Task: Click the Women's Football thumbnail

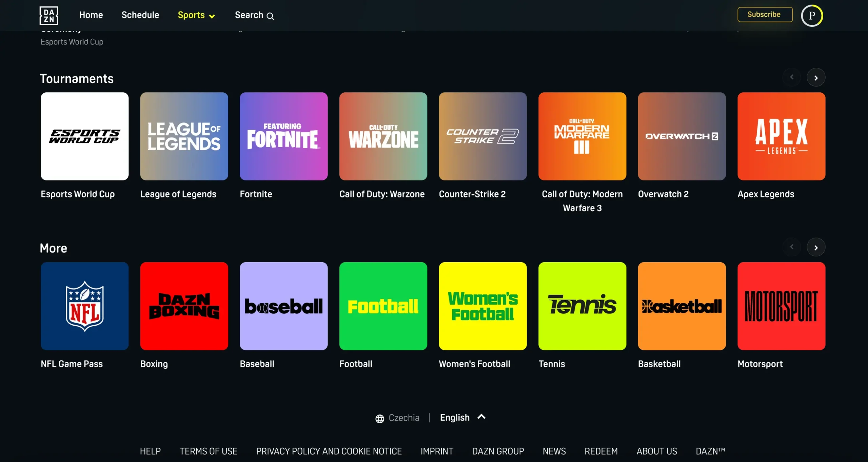Action: point(483,306)
